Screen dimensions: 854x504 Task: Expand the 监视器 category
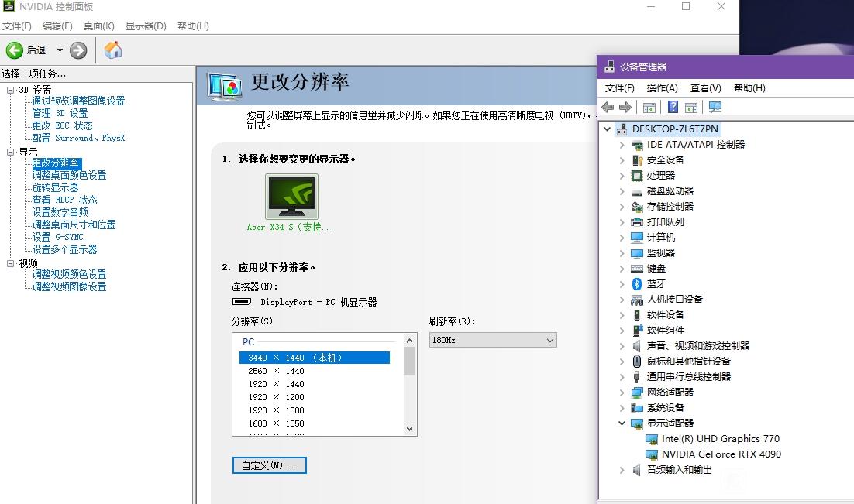[622, 253]
